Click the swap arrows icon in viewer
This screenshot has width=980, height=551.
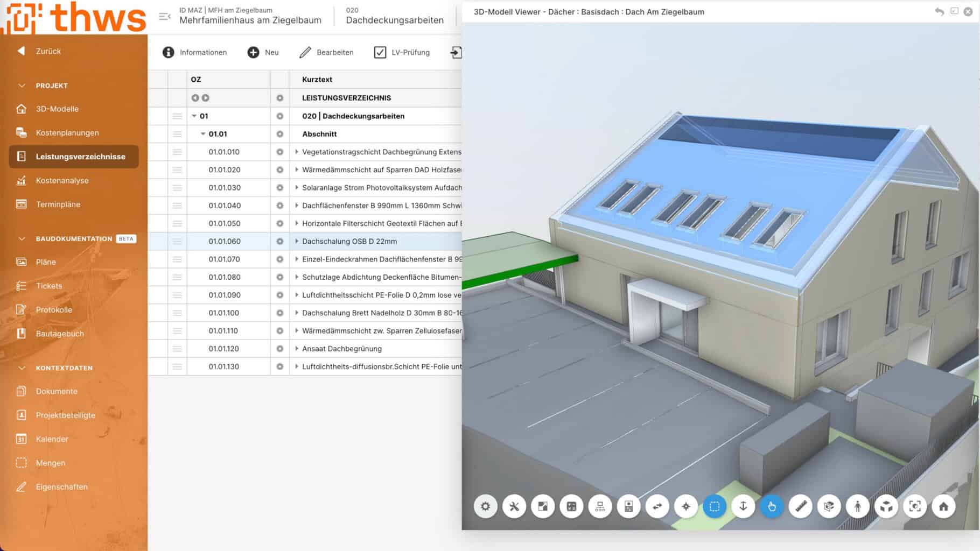click(657, 506)
